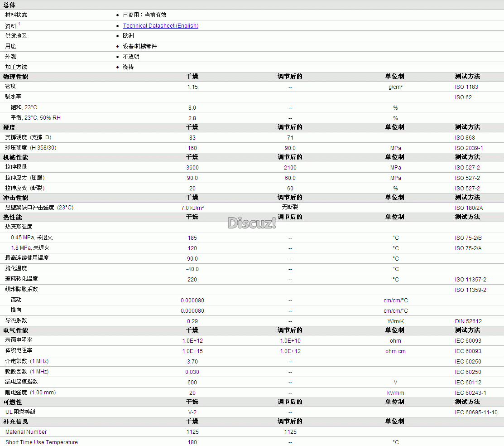Select the 欧洲 supply region value

(128, 36)
